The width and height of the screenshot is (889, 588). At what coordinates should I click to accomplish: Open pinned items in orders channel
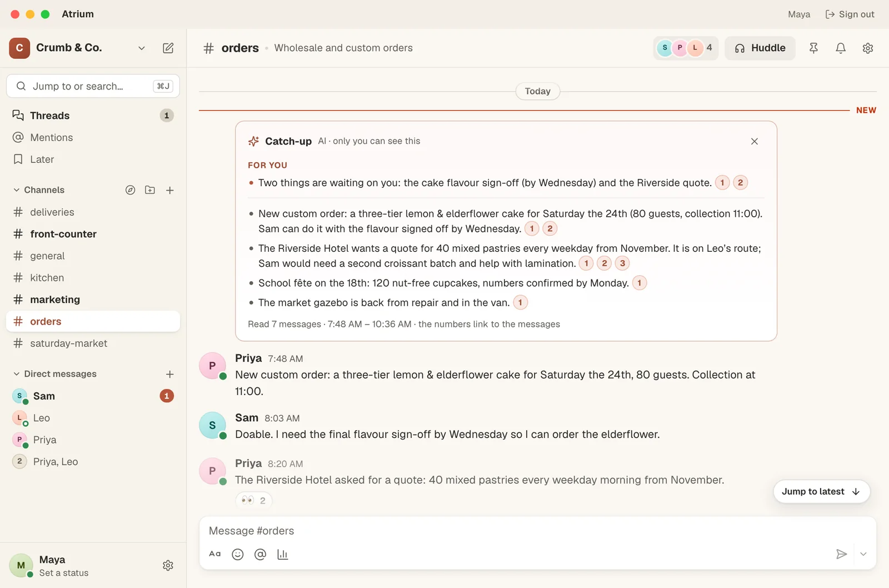(x=813, y=48)
